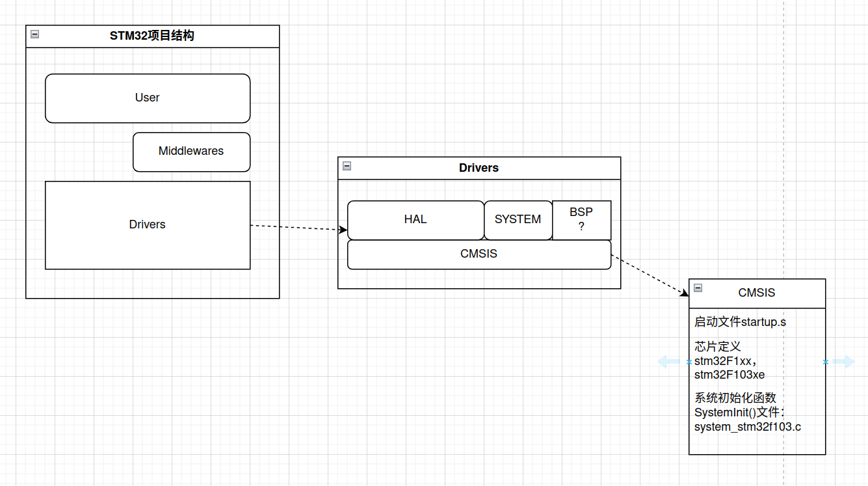Select the dashed arrow pointing to CMSIS container
The height and width of the screenshot is (486, 868).
650,277
